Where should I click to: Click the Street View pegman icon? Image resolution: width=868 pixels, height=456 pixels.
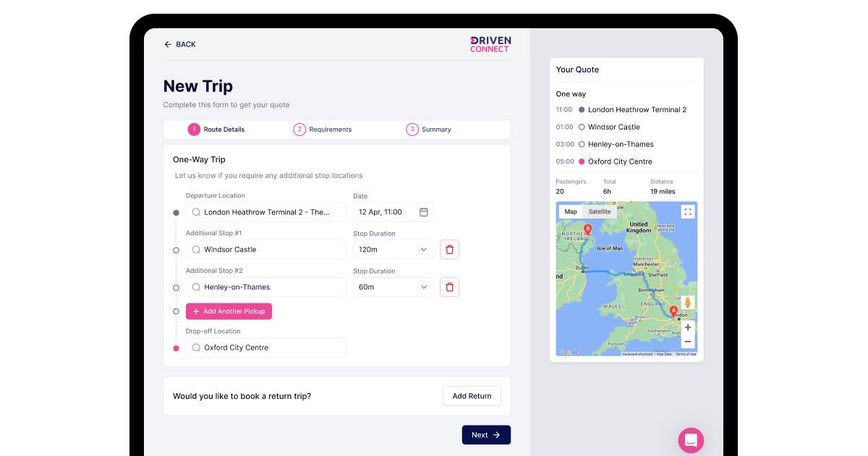688,303
